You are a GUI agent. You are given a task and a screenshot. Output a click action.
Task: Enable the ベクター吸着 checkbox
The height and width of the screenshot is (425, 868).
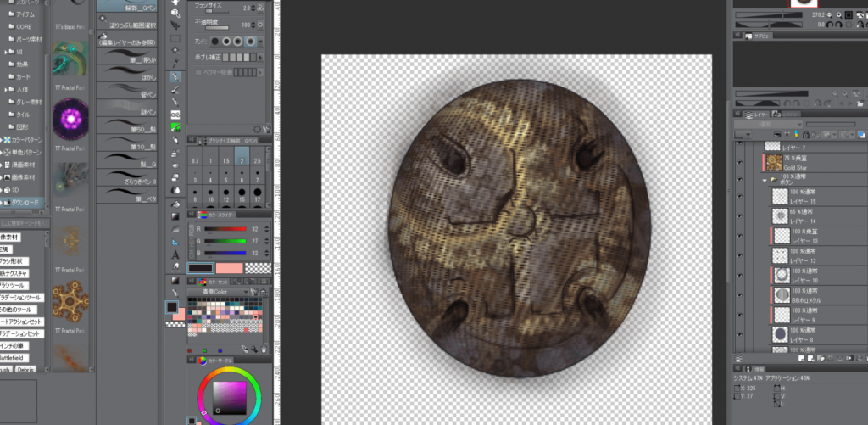point(199,72)
